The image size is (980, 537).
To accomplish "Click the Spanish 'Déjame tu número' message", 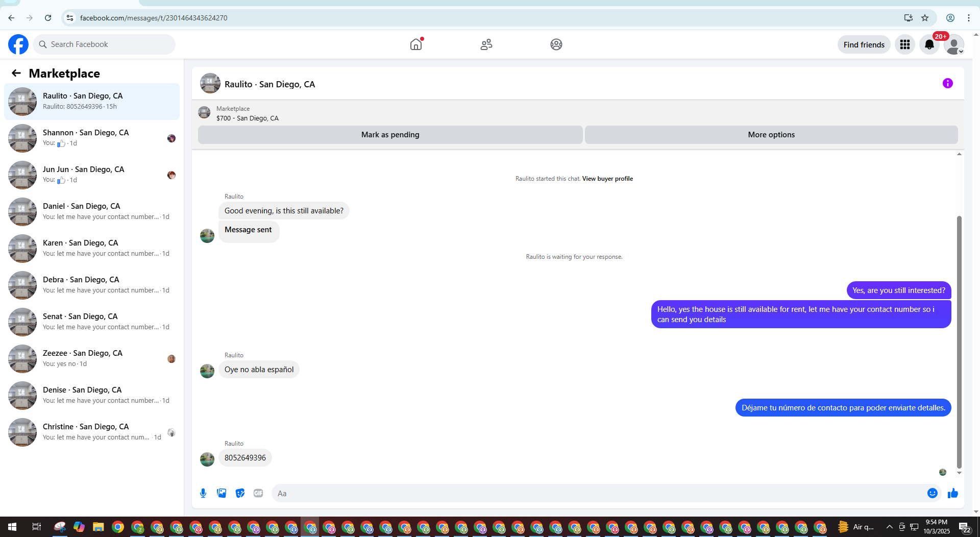I will click(843, 408).
